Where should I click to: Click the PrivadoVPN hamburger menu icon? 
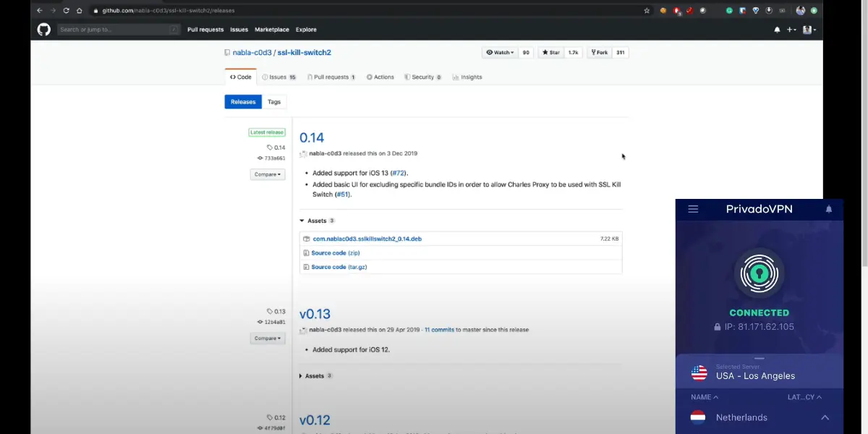click(x=693, y=209)
